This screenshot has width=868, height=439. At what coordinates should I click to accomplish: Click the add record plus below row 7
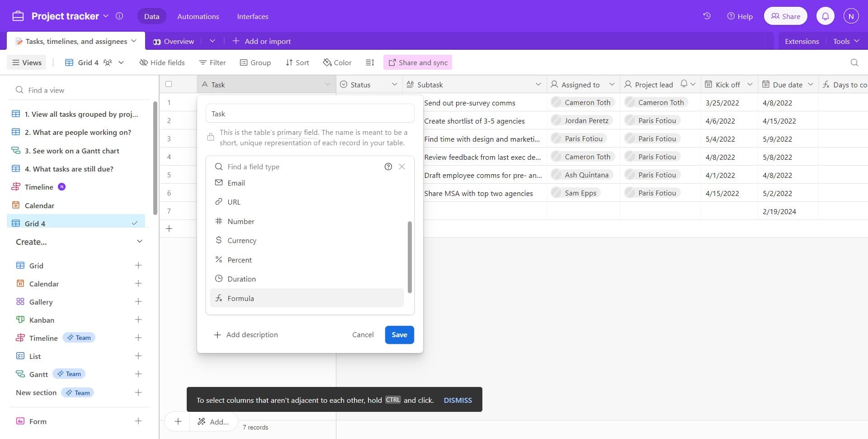click(x=169, y=229)
